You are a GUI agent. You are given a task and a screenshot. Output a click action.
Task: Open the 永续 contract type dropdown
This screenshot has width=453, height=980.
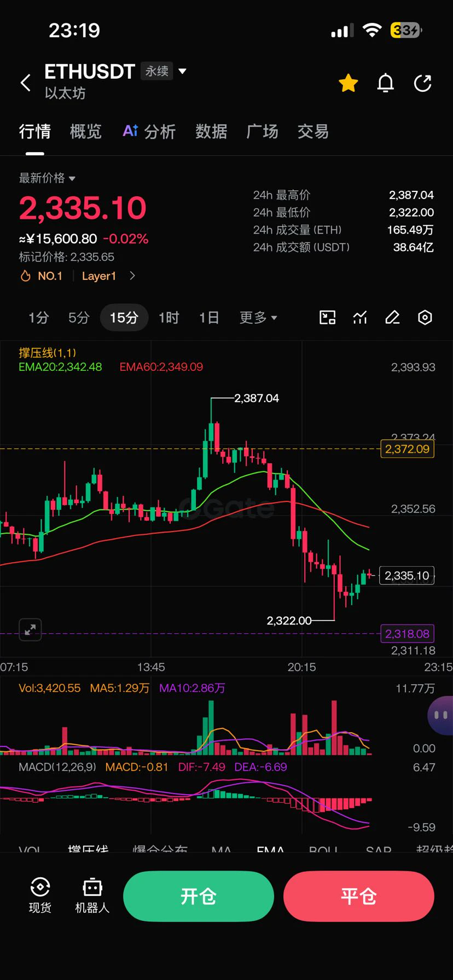pyautogui.click(x=164, y=71)
